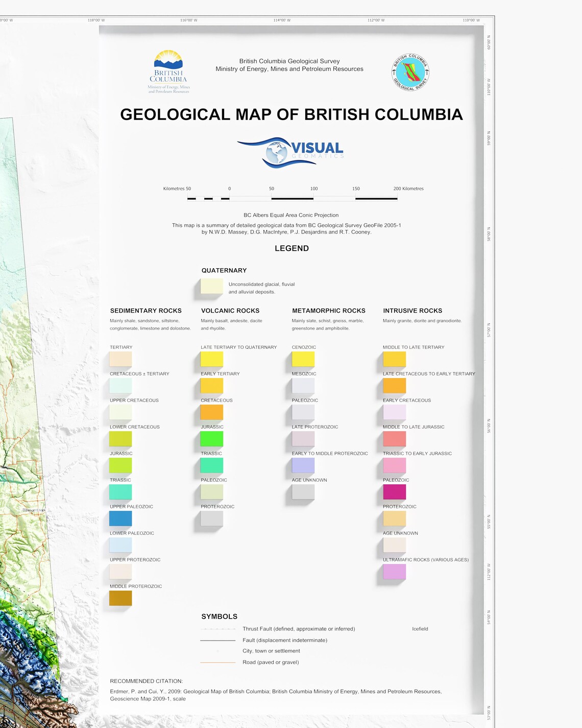Image resolution: width=582 pixels, height=728 pixels.
Task: Click the Thrust Fault symbol line
Action: [x=219, y=629]
